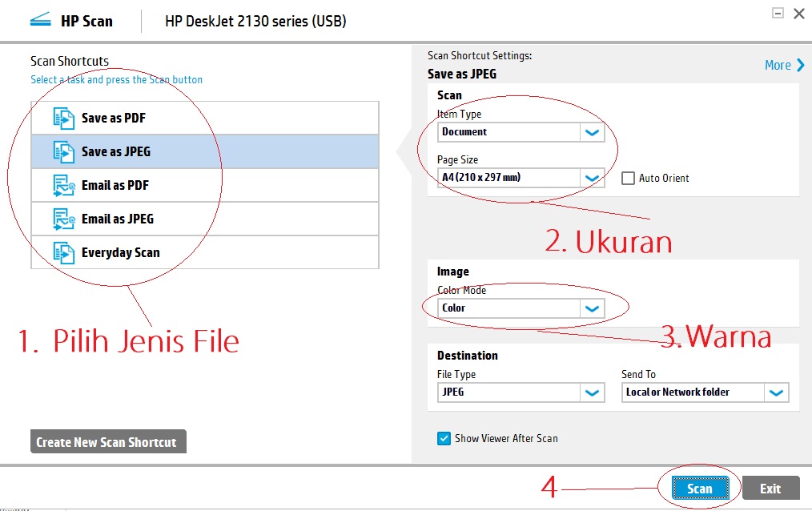Minimize the HP Scan window
The image size is (812, 511).
pos(778,13)
